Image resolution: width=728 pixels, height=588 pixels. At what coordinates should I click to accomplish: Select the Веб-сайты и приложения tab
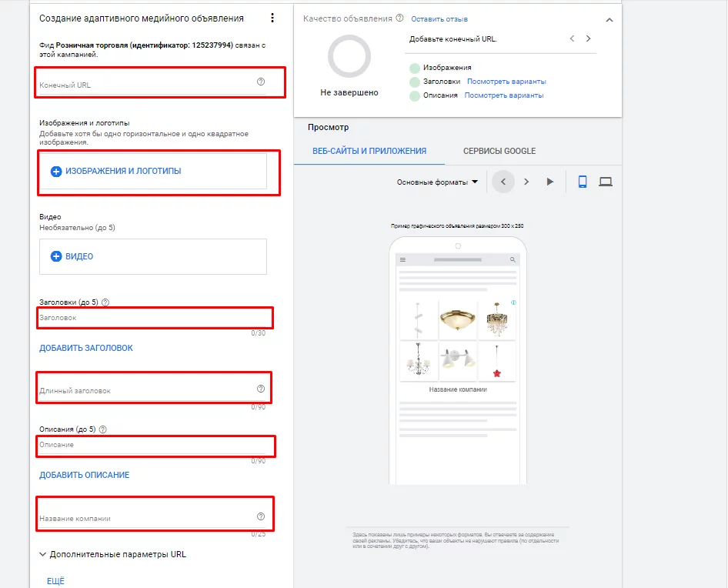[369, 151]
